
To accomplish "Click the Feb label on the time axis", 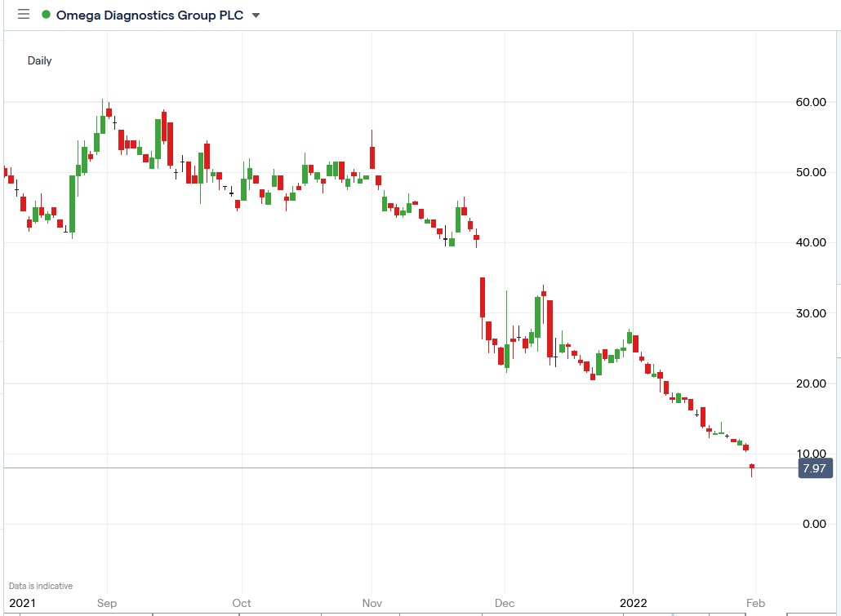I will tap(755, 603).
